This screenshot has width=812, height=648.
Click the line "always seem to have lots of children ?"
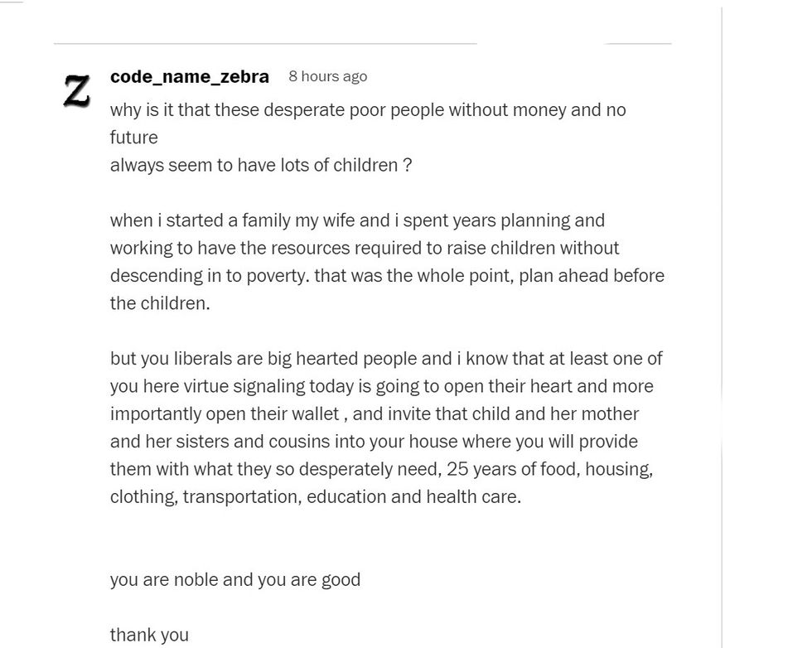[260, 165]
